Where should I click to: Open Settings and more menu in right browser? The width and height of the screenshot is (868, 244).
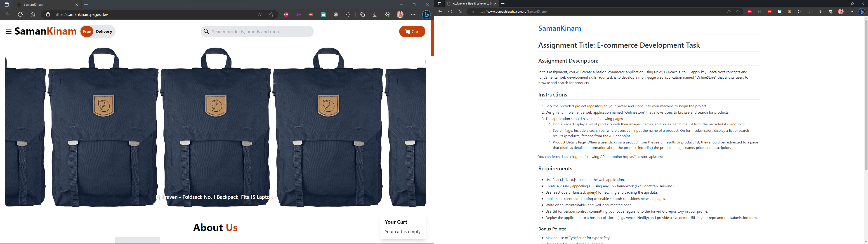[851, 12]
